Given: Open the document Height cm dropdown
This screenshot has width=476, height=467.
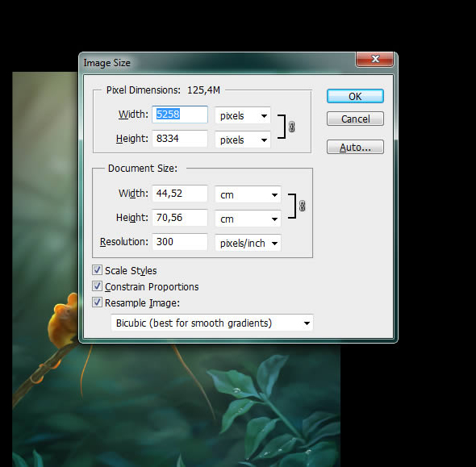Looking at the screenshot, I should coord(248,219).
